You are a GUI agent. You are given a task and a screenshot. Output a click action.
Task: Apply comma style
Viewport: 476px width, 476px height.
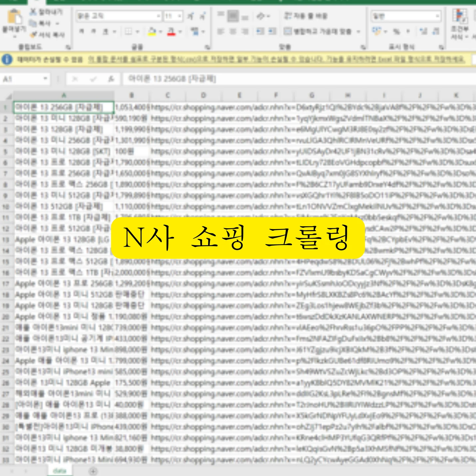pos(408,31)
